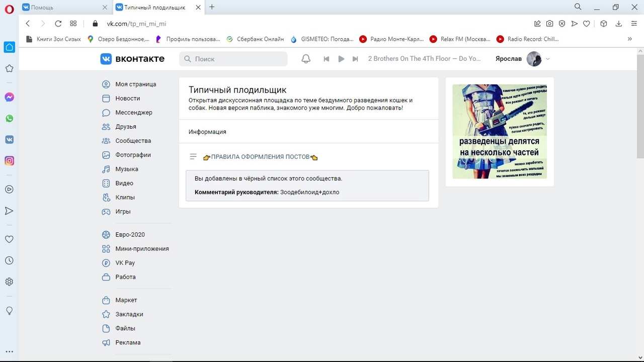Open the community avatar image
This screenshot has width=644, height=362.
click(500, 132)
